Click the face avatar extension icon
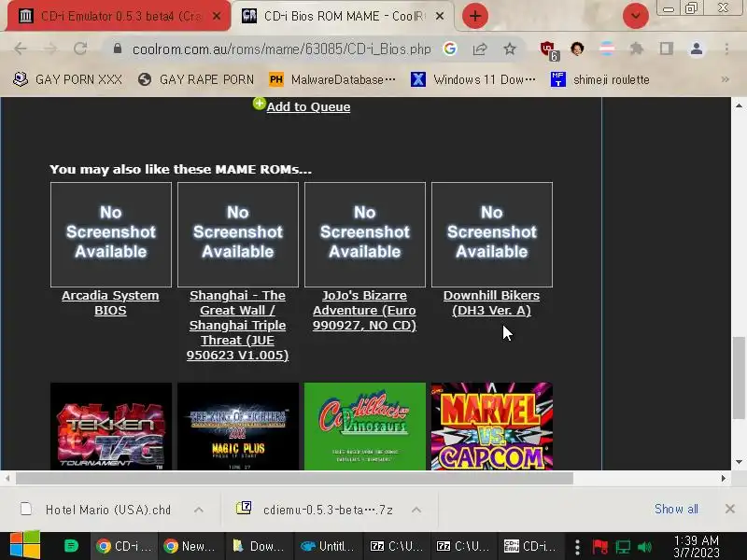 pyautogui.click(x=577, y=49)
